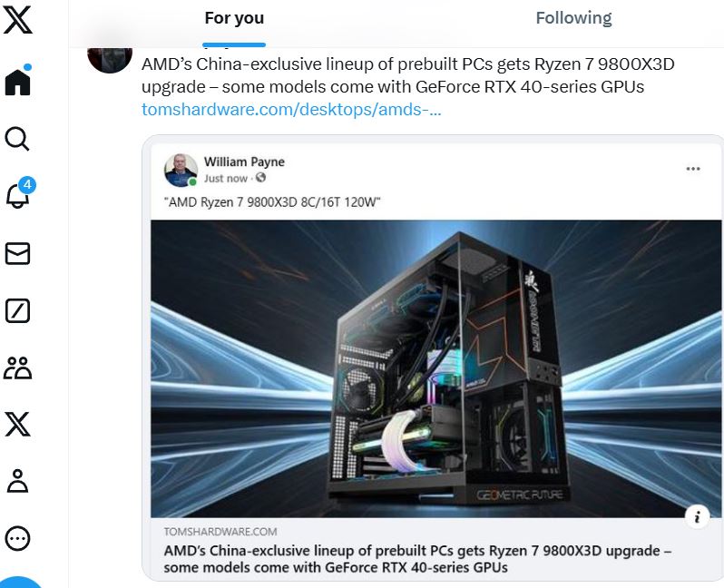Select the For you tab

pyautogui.click(x=234, y=18)
